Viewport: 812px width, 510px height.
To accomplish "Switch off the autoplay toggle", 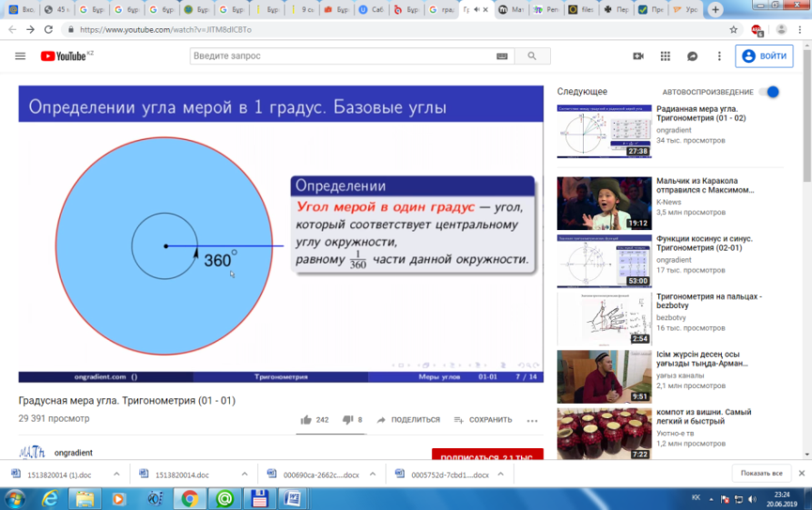I will (769, 92).
